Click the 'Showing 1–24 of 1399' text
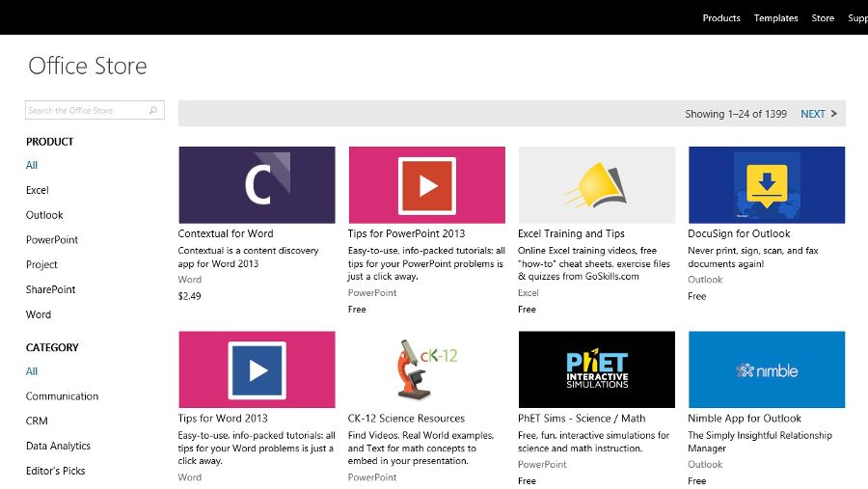868x489 pixels. [x=736, y=114]
